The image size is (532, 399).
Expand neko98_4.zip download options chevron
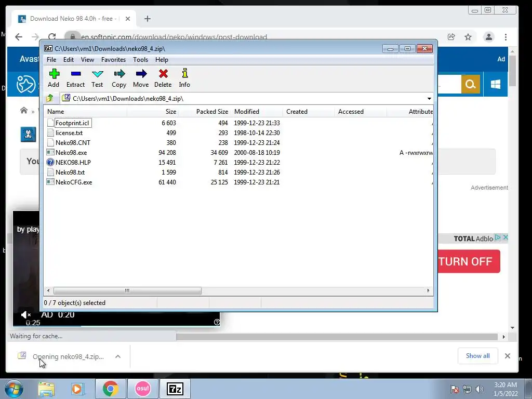pos(118,356)
